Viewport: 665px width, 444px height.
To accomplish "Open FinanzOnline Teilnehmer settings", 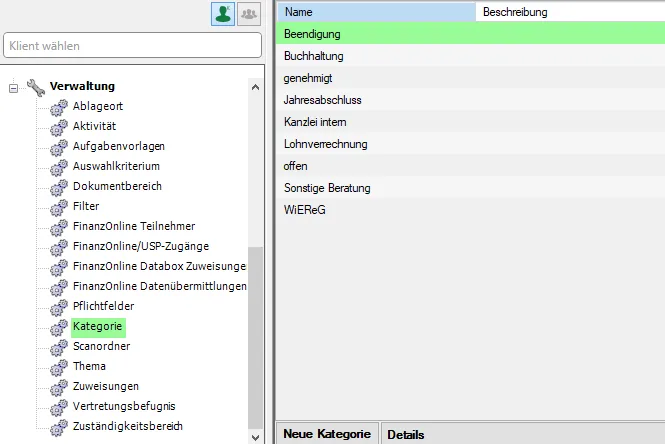I will click(x=134, y=226).
